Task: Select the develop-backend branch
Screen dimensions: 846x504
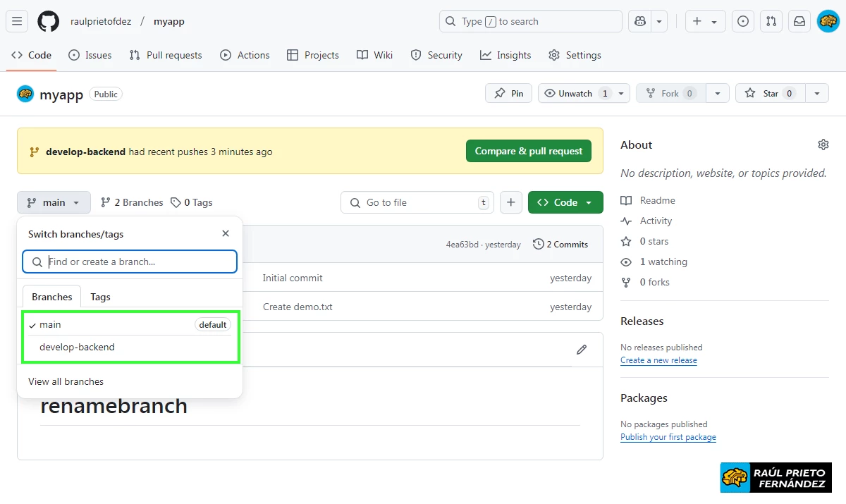Action: tap(77, 347)
